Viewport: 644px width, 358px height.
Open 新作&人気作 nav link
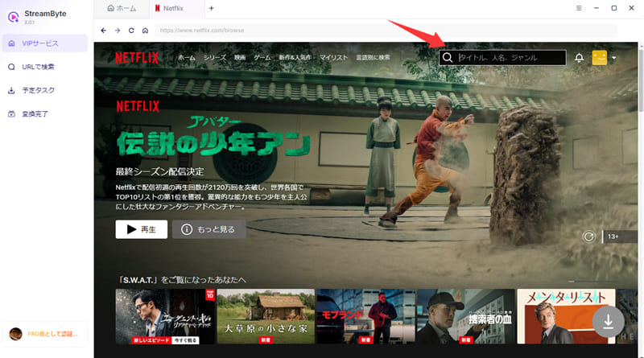295,57
